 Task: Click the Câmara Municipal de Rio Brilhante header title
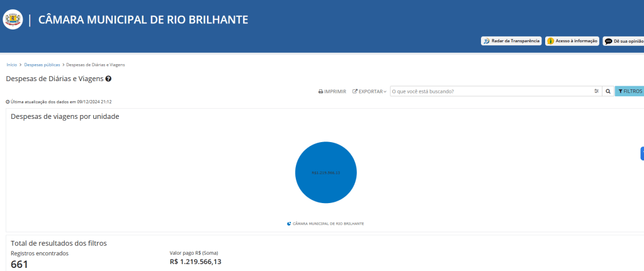click(x=144, y=19)
